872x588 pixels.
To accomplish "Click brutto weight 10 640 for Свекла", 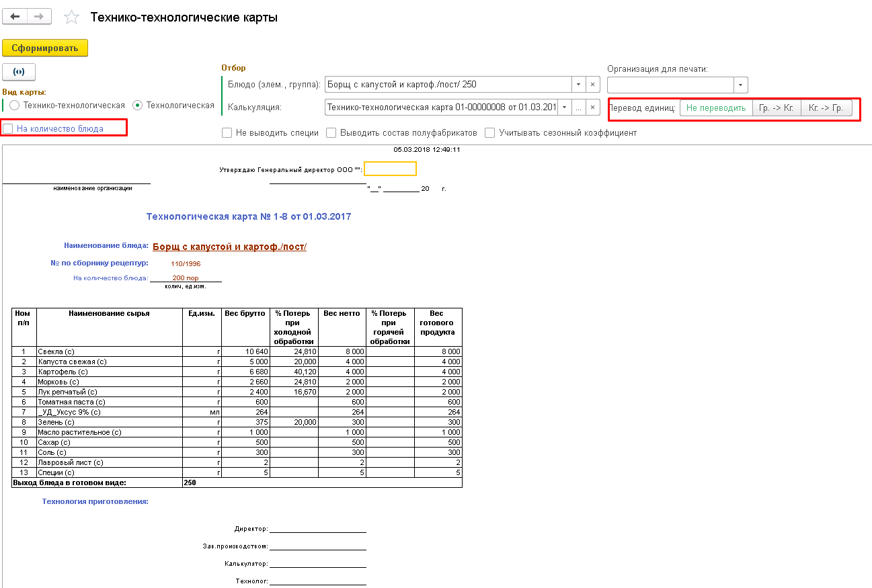I will (246, 351).
